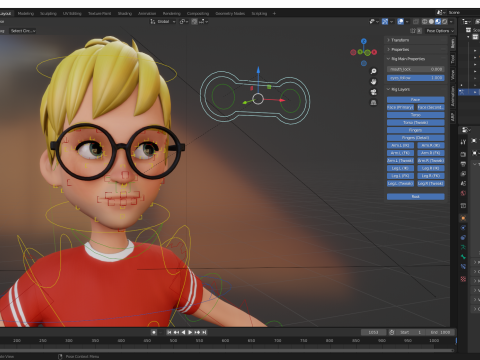The width and height of the screenshot is (480, 360).
Task: Open the Pose Options dropdown
Action: (440, 31)
